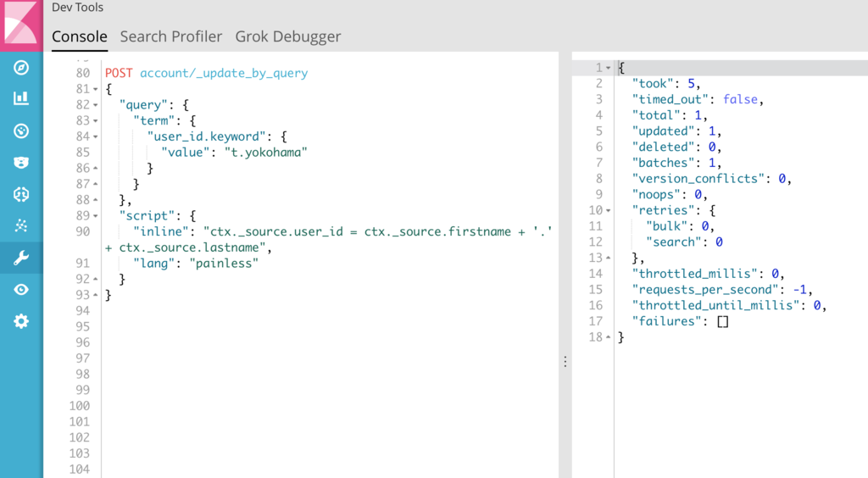The image size is (868, 478).
Task: Click the "query" key at line 82
Action: click(143, 105)
